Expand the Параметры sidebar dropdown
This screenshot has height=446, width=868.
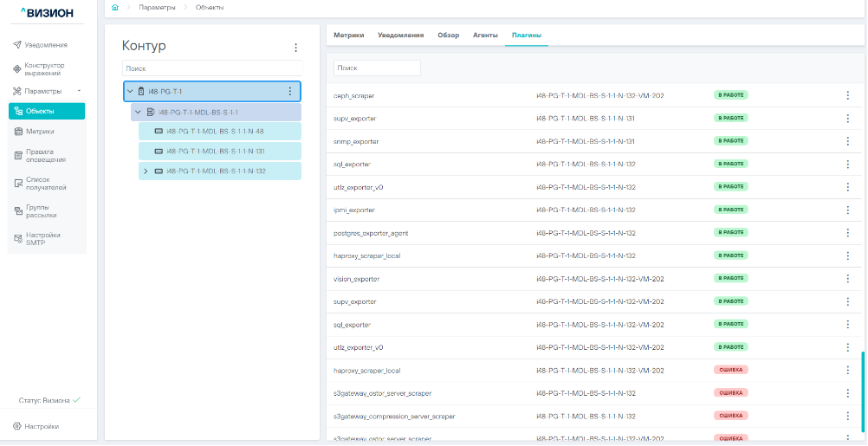(x=78, y=91)
